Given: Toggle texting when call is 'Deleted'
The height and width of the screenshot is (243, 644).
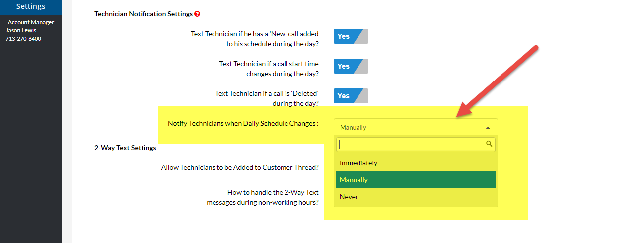Looking at the screenshot, I should [351, 96].
